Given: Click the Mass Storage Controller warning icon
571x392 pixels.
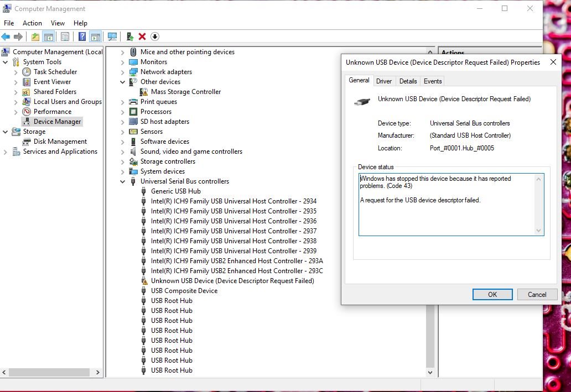Looking at the screenshot, I should point(144,92).
